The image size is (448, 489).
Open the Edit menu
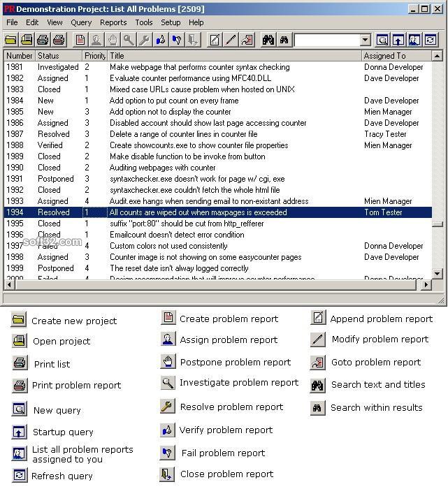[x=32, y=22]
